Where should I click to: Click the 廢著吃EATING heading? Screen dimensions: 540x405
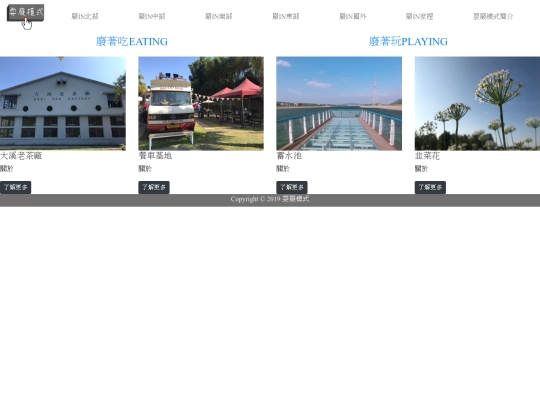pos(132,42)
